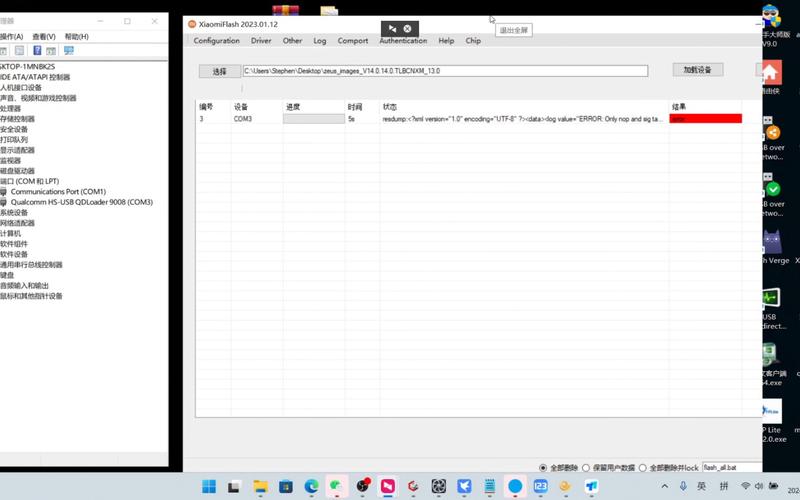Select Qualcomm HS-USB QDLoader 9008 (COM3)
This screenshot has height=500, width=800.
point(82,202)
